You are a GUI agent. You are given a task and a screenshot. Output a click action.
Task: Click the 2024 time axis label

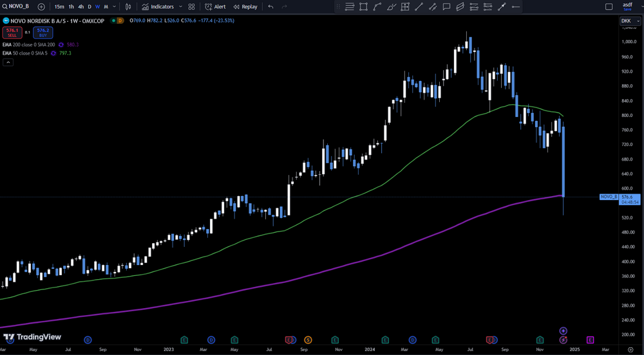[x=370, y=350]
